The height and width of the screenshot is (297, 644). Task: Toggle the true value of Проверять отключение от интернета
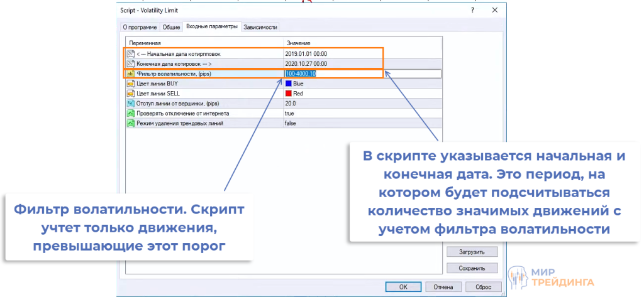pyautogui.click(x=290, y=114)
